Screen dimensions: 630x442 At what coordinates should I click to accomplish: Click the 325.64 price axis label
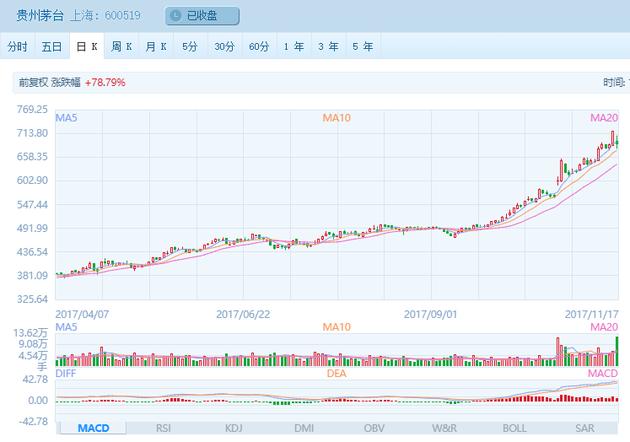(x=32, y=299)
